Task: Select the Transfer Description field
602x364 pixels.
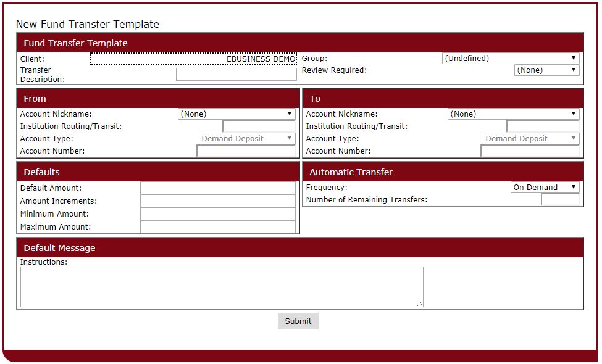Action: click(x=236, y=74)
